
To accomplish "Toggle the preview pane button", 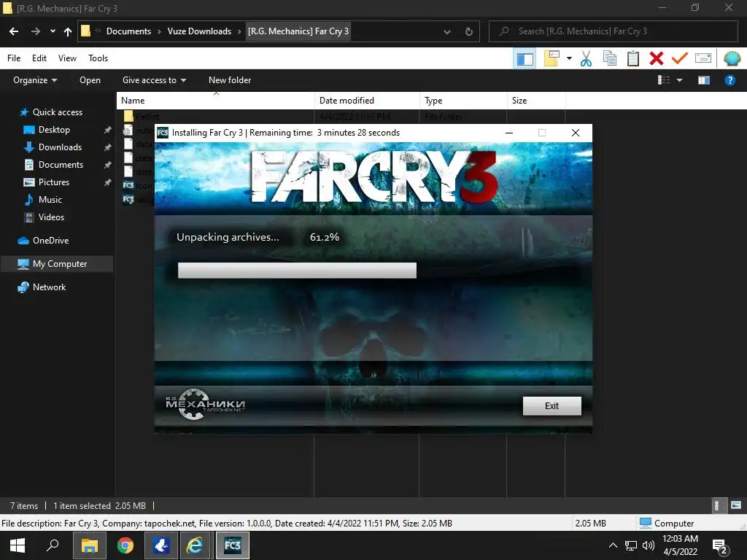I will tap(704, 80).
